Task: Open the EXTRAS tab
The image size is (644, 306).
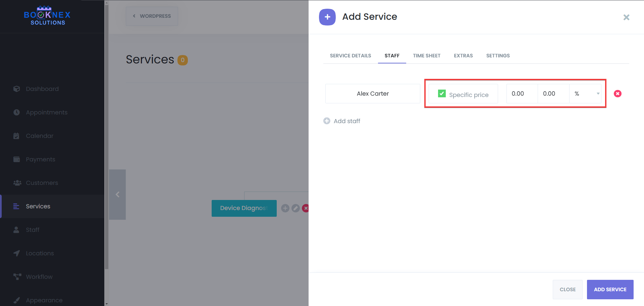Action: [x=463, y=56]
